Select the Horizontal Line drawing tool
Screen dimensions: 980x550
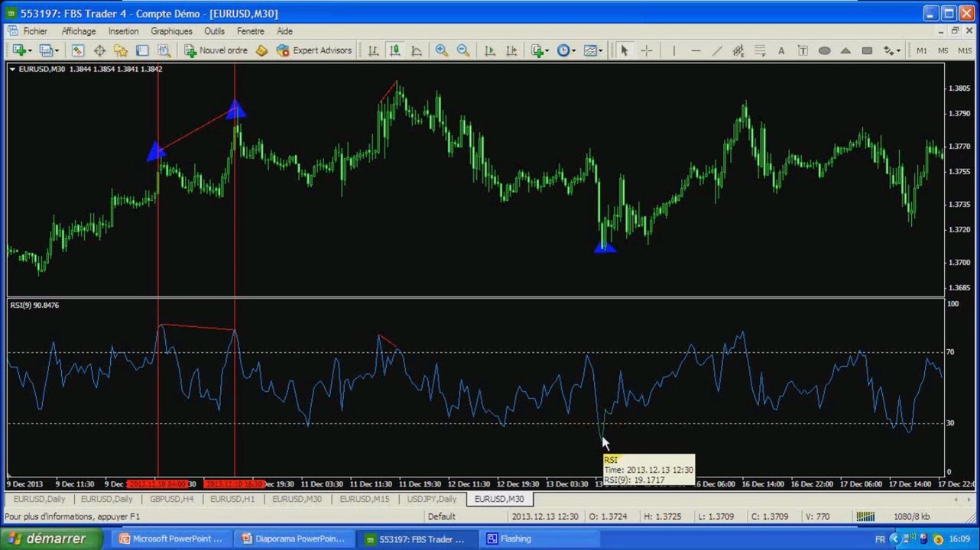click(x=696, y=50)
